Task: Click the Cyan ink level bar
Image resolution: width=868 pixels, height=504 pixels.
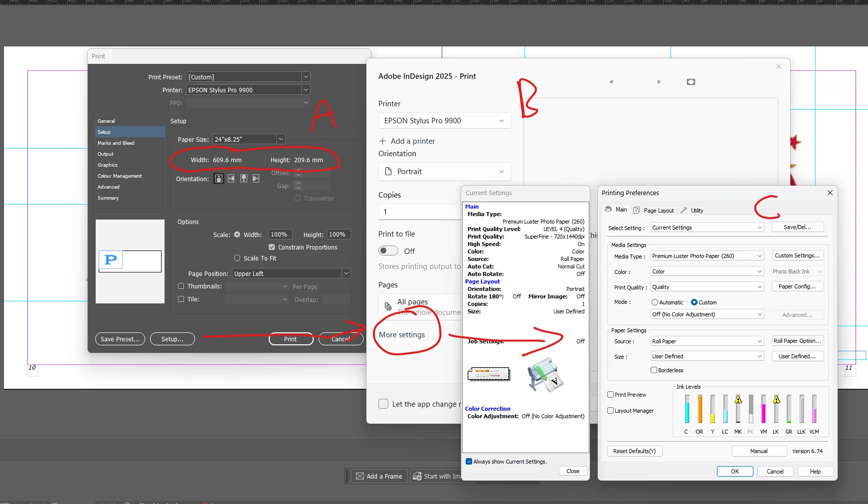Action: (687, 409)
